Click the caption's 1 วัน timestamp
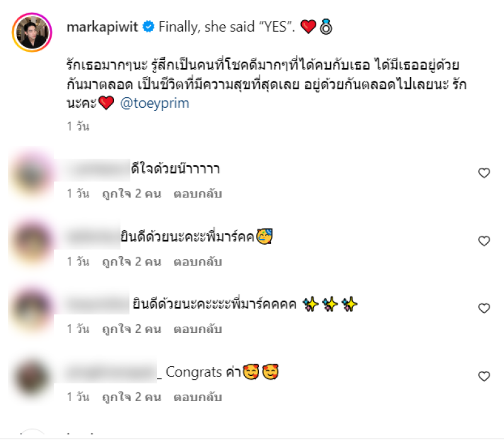 78,126
